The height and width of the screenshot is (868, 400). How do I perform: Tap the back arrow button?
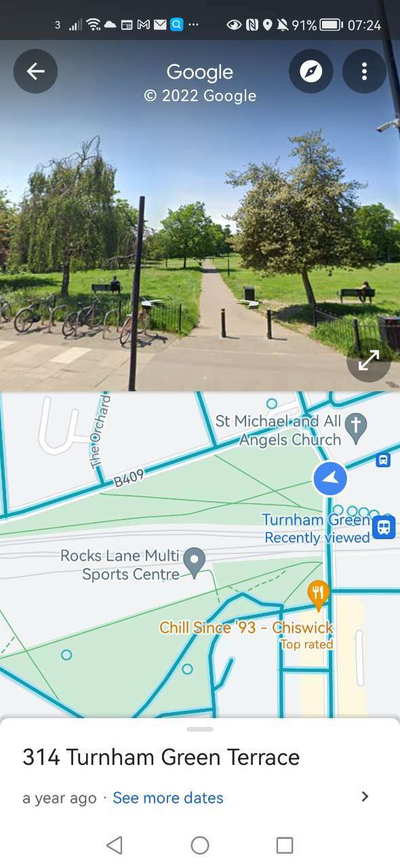[x=35, y=71]
